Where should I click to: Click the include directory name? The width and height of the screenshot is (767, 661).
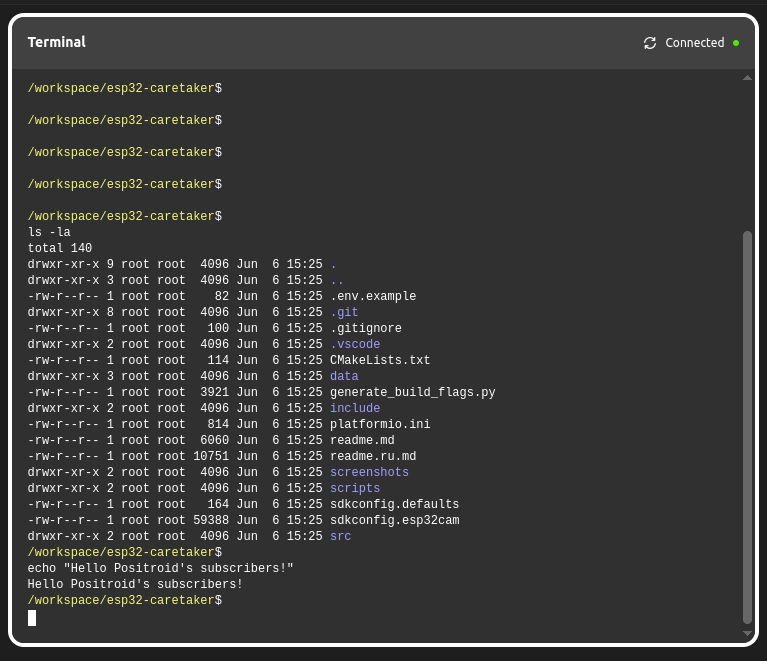coord(355,408)
